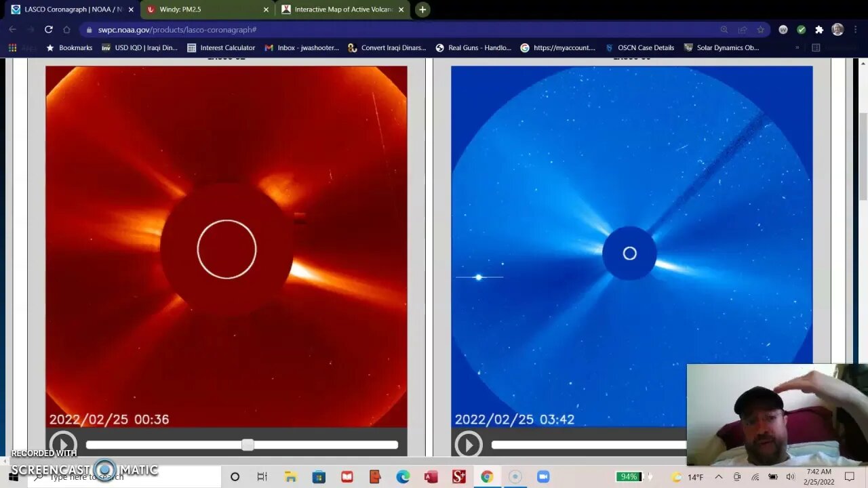Open the Chrome profile avatar
The height and width of the screenshot is (488, 868).
coord(837,30)
